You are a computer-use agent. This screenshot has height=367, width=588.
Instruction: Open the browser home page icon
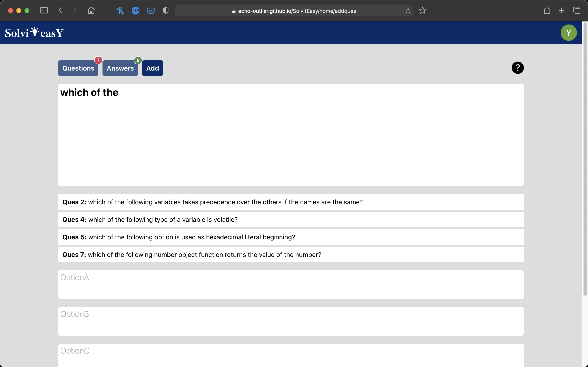[x=91, y=10]
